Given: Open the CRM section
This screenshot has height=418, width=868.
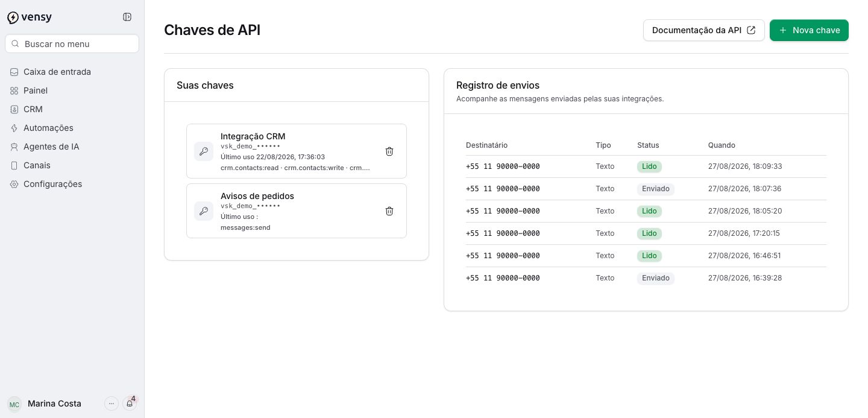Looking at the screenshot, I should 72,109.
